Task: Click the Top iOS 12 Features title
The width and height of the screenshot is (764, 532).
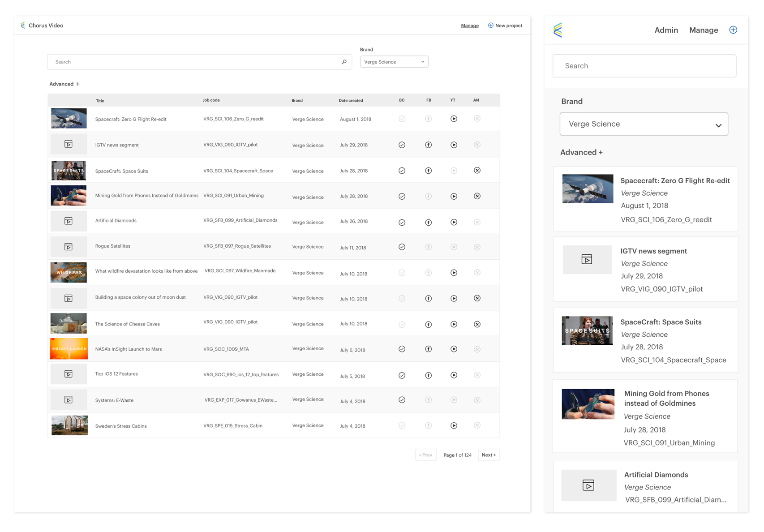Action: click(116, 374)
